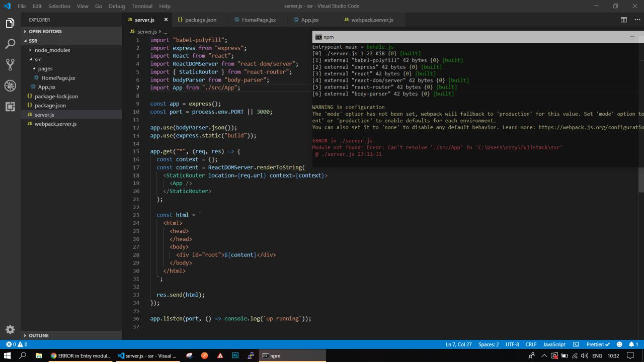The image size is (644, 362).
Task: Switch to the HomePage.jsx tab
Action: [259, 20]
